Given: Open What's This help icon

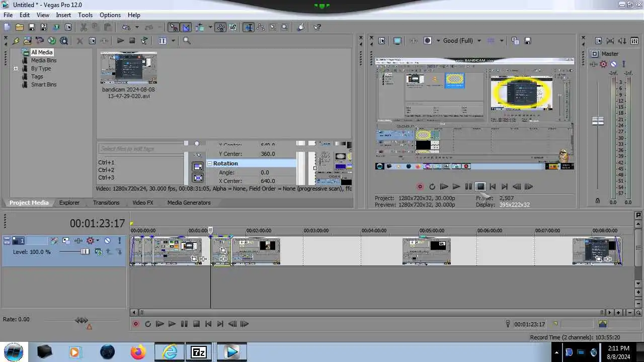Looking at the screenshot, I should (317, 27).
